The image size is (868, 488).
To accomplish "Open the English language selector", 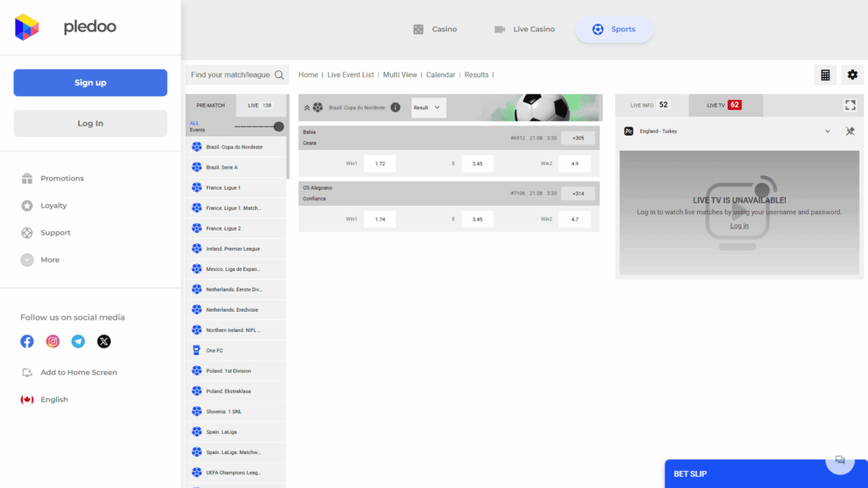I will [x=53, y=399].
